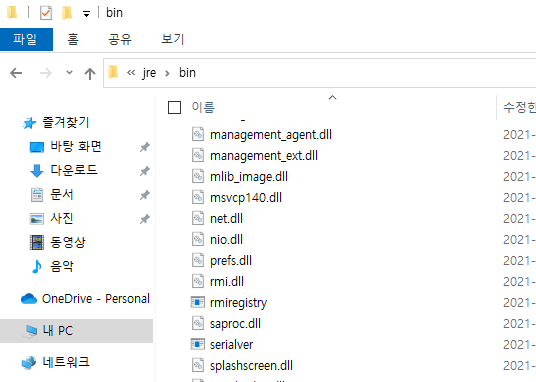Select the nio.dll file
Viewport: 536px width, 382px height.
point(226,240)
